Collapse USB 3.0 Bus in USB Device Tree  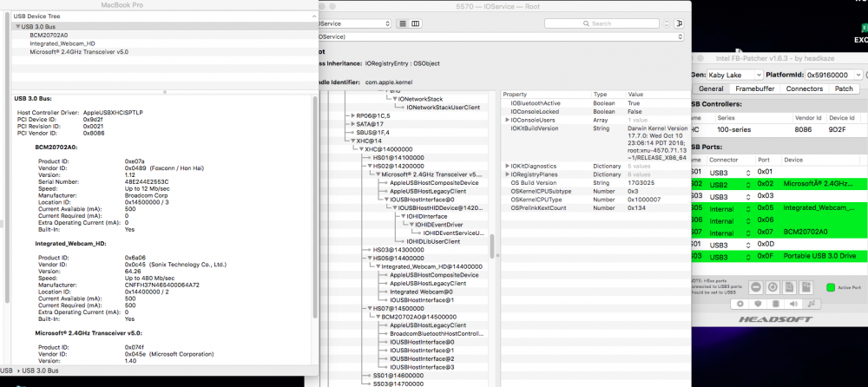(x=17, y=27)
